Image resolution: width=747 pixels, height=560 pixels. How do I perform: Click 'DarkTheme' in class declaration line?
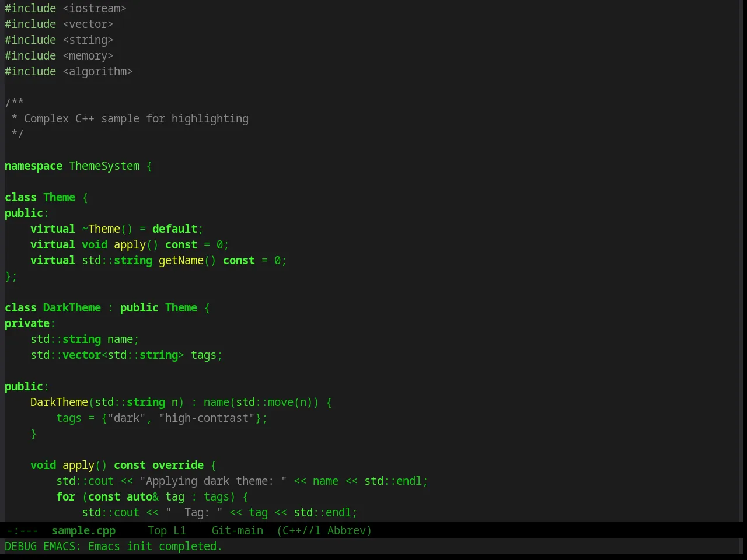[72, 307]
